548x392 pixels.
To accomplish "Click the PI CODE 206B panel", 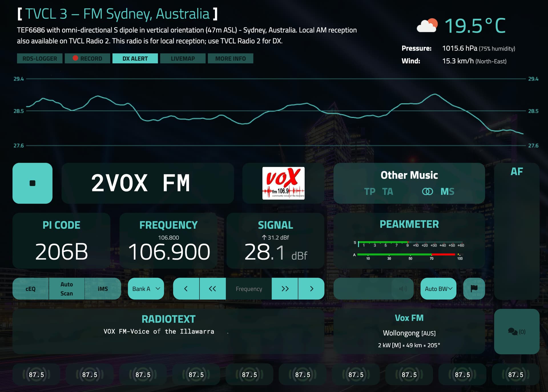I will [x=61, y=241].
